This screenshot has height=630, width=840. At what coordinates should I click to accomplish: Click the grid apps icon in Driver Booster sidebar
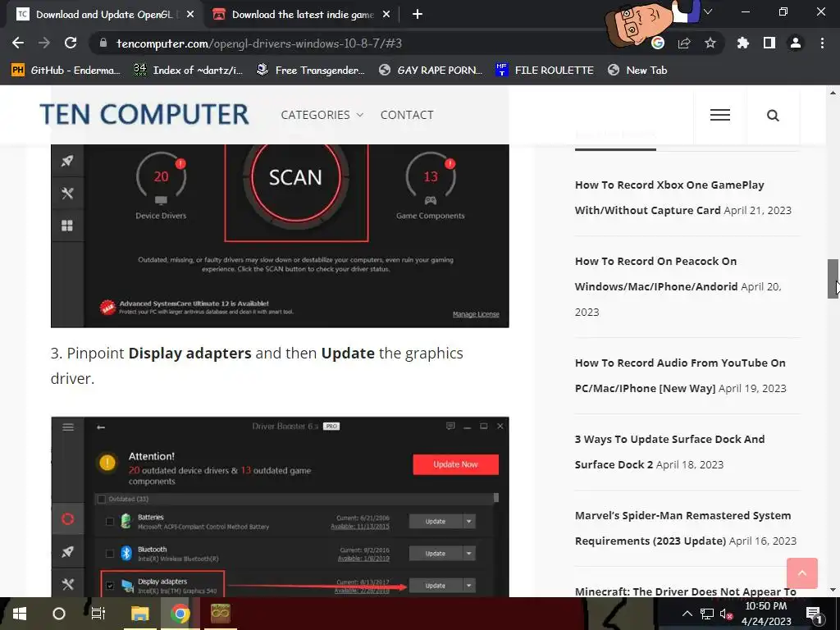tap(67, 226)
